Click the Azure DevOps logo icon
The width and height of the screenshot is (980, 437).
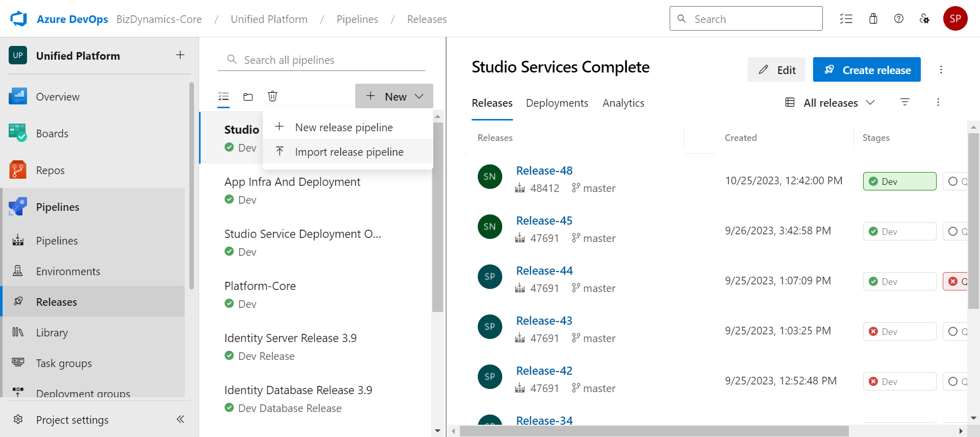(x=18, y=19)
